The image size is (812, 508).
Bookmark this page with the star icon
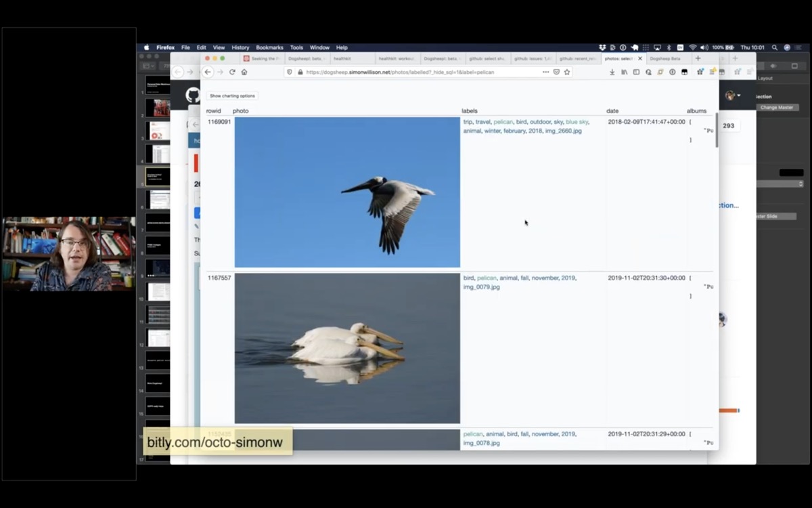click(x=567, y=72)
